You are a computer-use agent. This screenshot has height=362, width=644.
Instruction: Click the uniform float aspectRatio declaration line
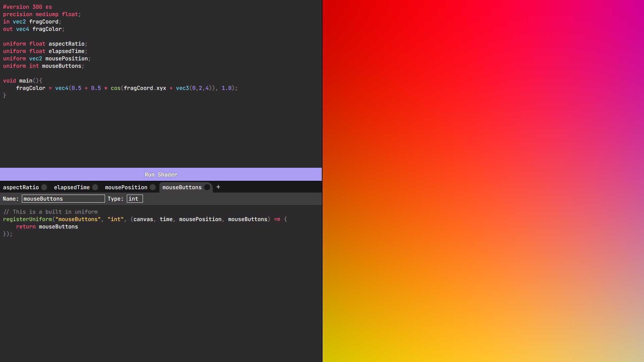[45, 44]
